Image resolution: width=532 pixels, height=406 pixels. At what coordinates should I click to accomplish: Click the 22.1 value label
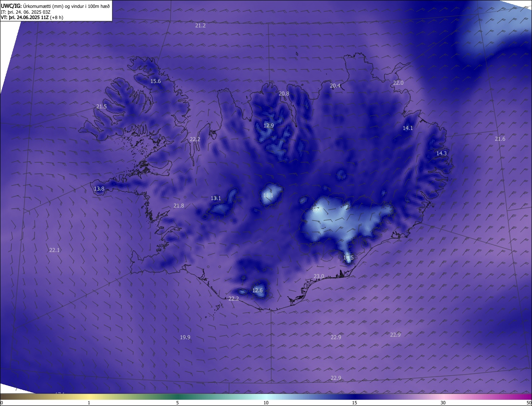coord(54,250)
